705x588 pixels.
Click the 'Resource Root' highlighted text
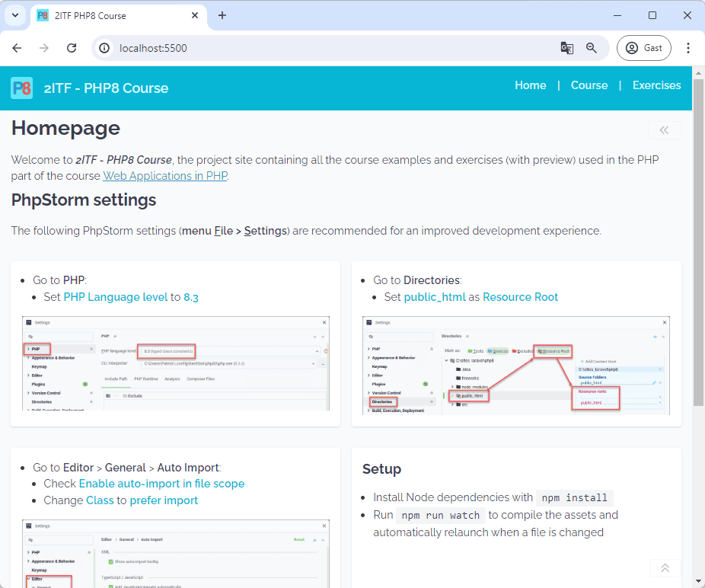point(520,297)
